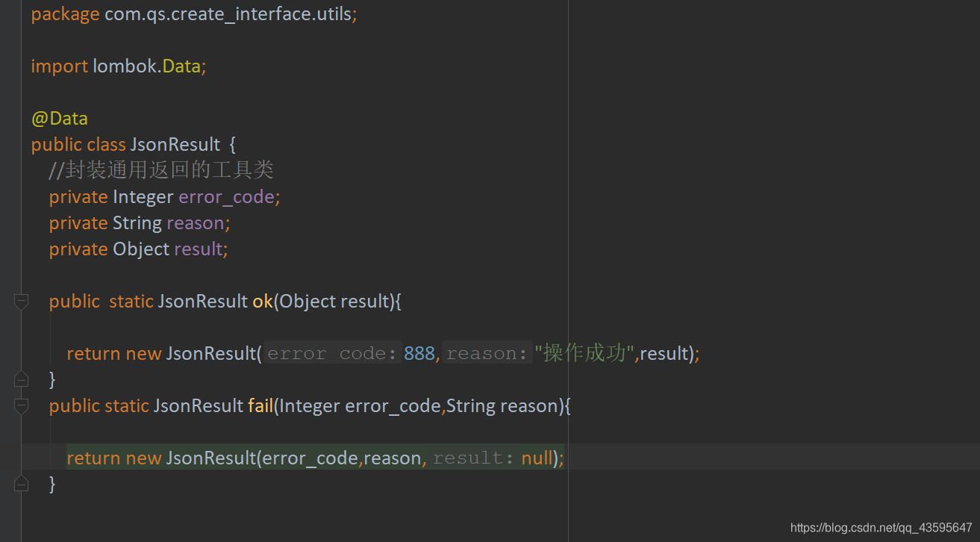Click the String reason parameter of fail
Viewport: 980px width, 542px height.
pos(502,406)
